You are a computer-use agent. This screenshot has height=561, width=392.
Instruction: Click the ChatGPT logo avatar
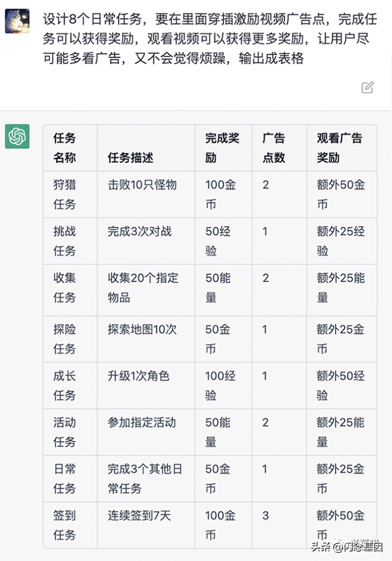17,136
